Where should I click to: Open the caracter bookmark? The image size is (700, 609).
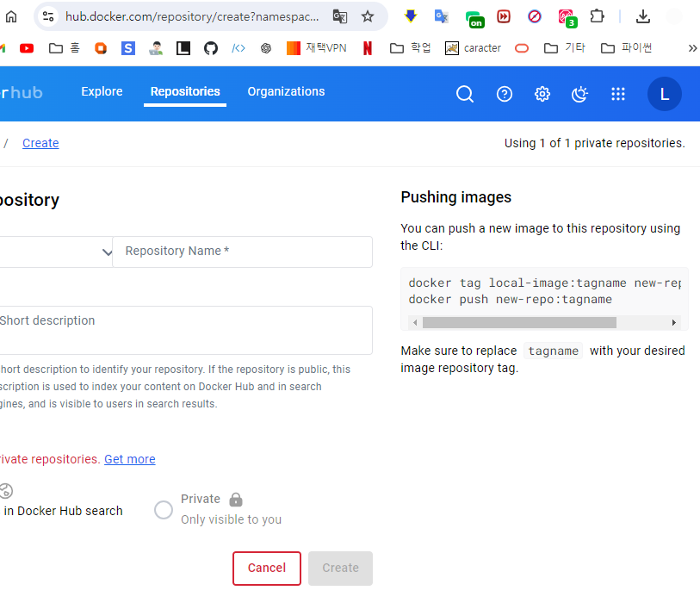[x=473, y=47]
